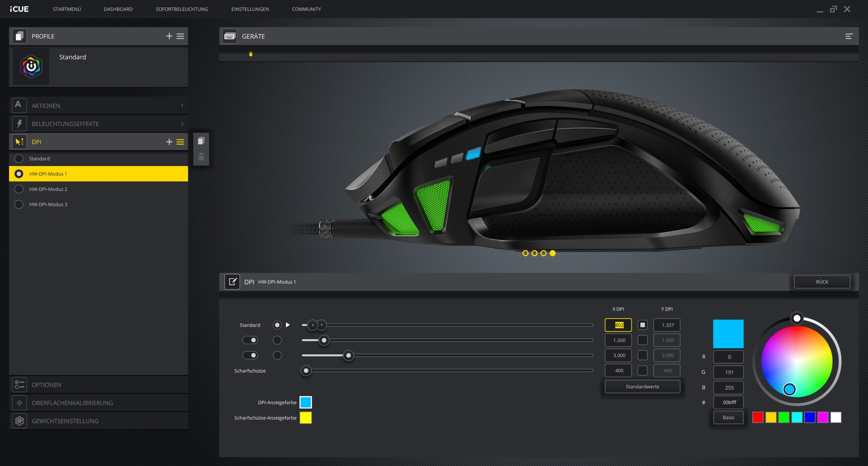The width and height of the screenshot is (868, 466).
Task: Click the small yellow mouse device icon
Action: (251, 54)
